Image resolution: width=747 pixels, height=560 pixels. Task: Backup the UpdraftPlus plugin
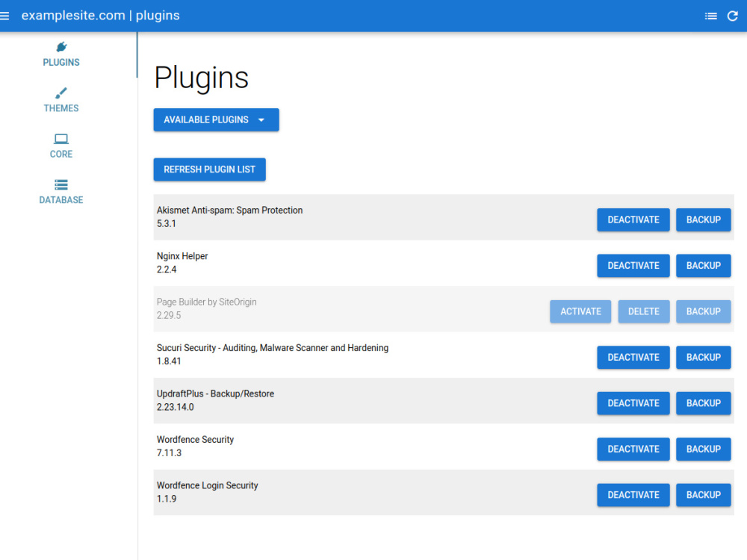(x=703, y=403)
